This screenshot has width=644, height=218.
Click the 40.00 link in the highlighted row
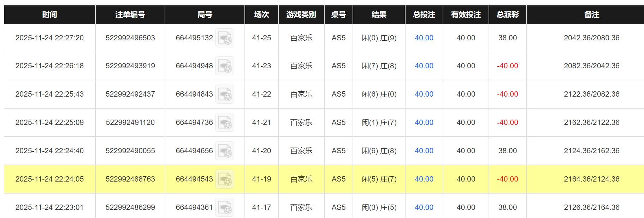423,179
